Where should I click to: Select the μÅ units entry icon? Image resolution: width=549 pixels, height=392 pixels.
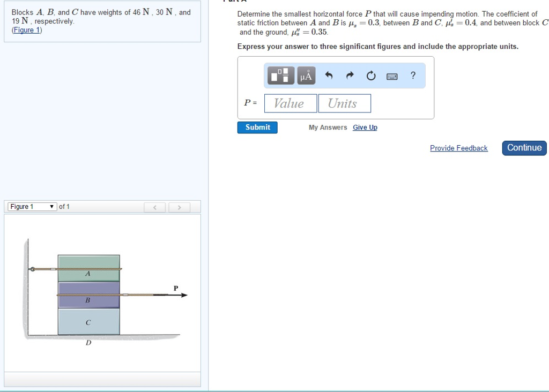coord(306,76)
